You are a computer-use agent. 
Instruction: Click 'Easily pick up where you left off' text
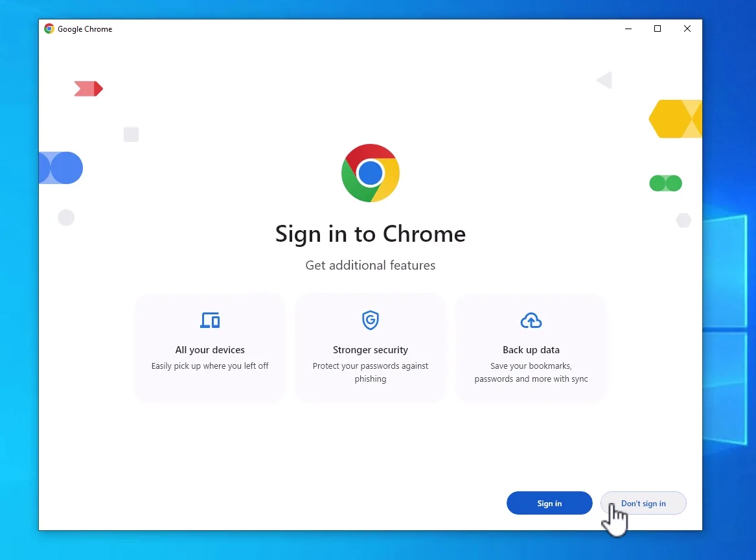210,366
